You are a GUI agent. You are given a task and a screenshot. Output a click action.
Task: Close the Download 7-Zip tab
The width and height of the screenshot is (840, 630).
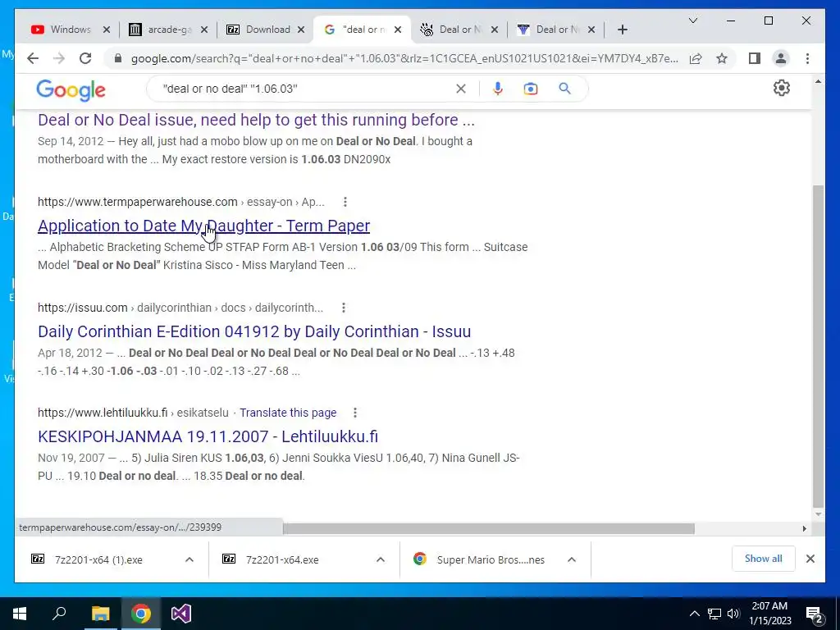point(301,30)
